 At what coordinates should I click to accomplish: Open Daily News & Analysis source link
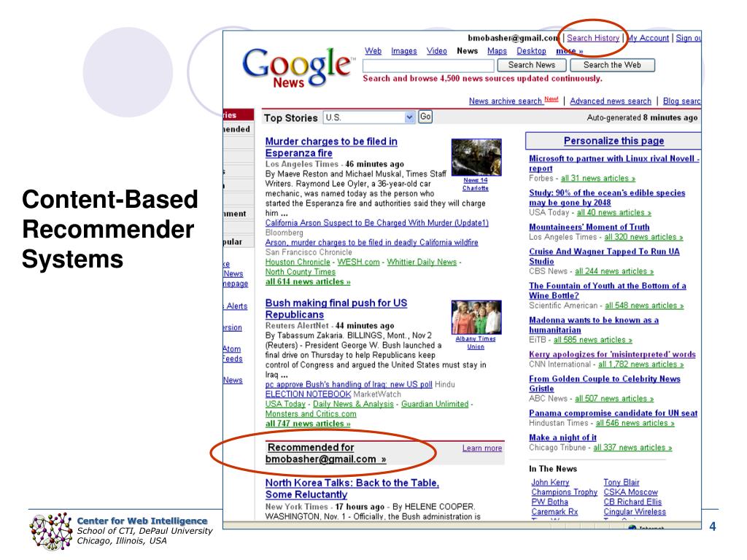[353, 404]
